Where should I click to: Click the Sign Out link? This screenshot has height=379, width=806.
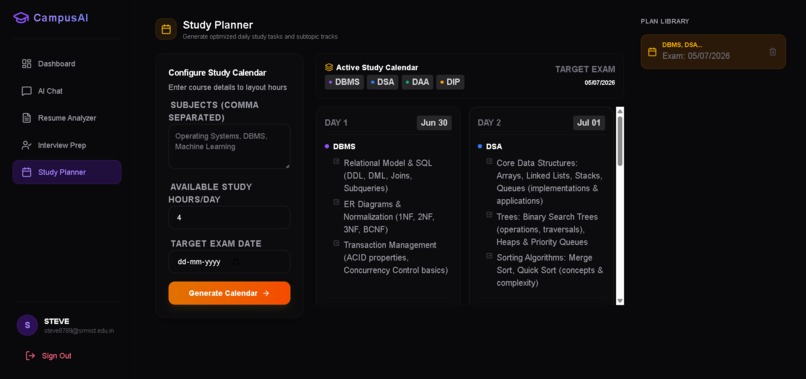click(x=57, y=356)
